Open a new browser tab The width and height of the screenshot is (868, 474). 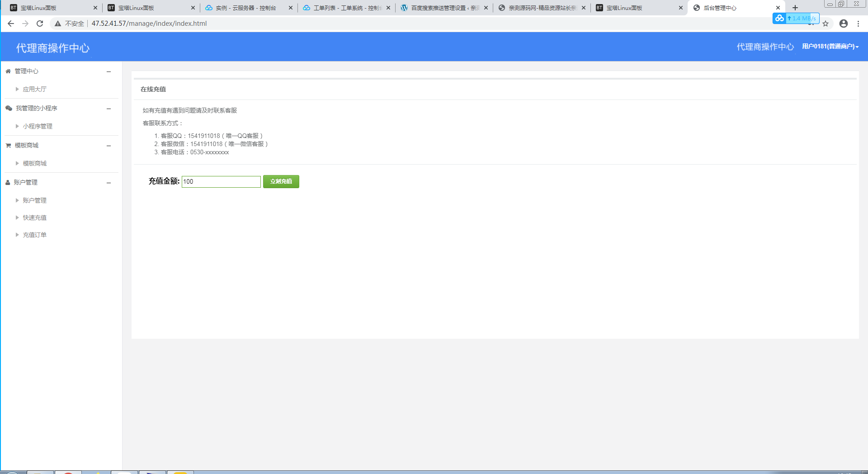[x=795, y=8]
